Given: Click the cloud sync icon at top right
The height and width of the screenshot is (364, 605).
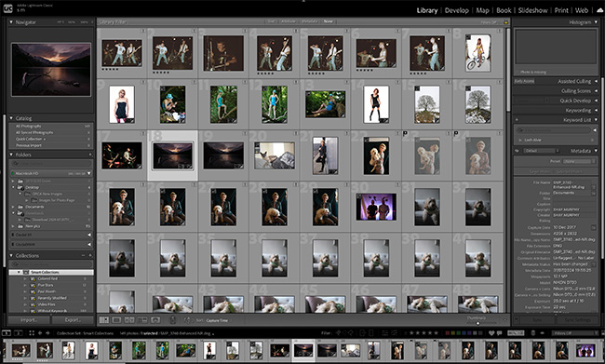Looking at the screenshot, I should pos(599,10).
